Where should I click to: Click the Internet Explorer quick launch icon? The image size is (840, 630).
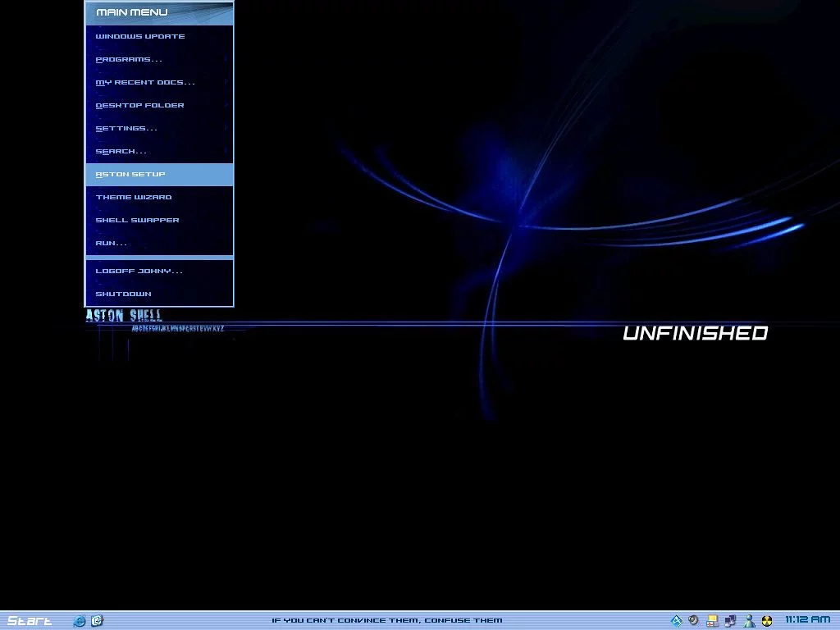(x=80, y=621)
